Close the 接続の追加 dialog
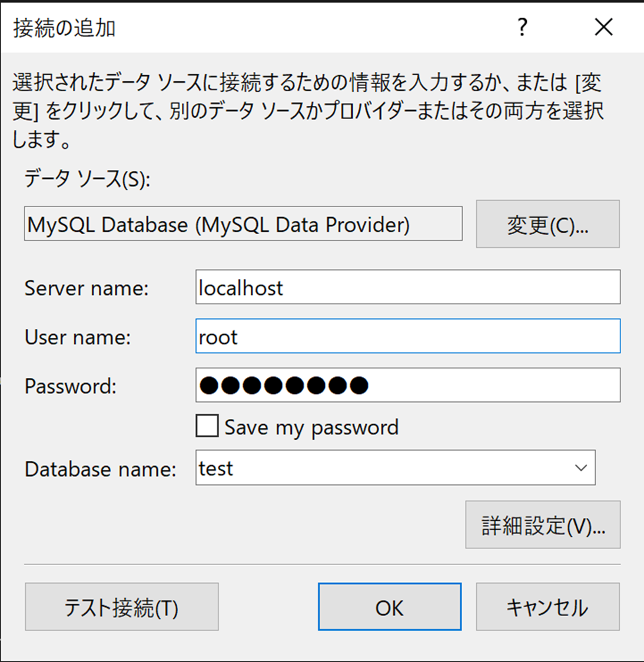 [603, 28]
